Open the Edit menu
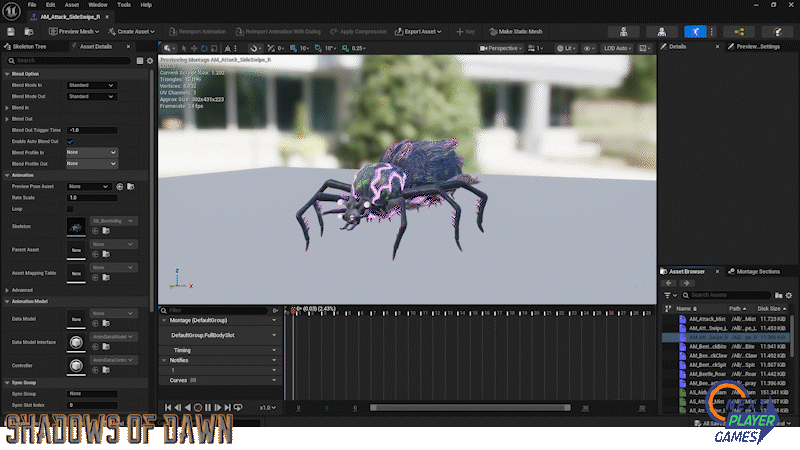The height and width of the screenshot is (450, 800). pyautogui.click(x=50, y=5)
